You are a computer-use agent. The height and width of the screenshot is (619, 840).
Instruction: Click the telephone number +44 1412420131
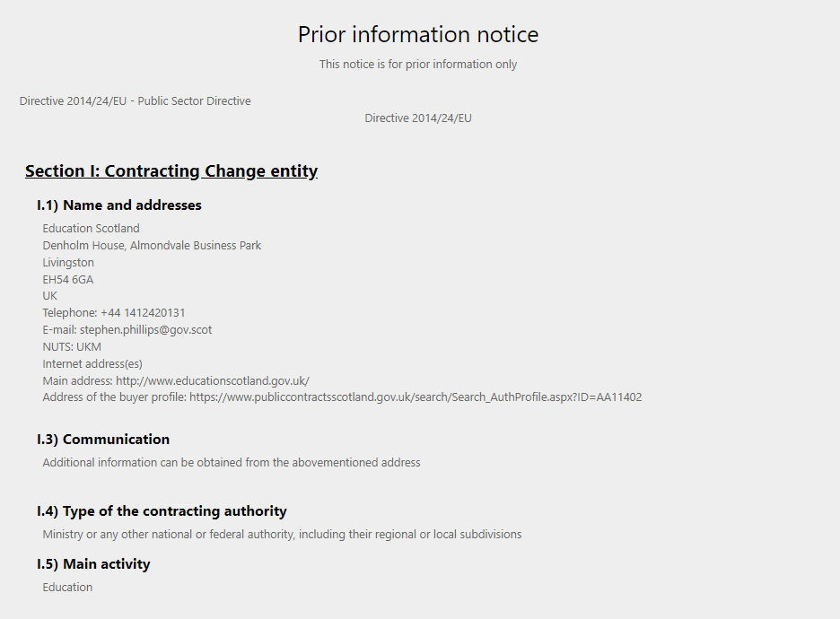143,313
